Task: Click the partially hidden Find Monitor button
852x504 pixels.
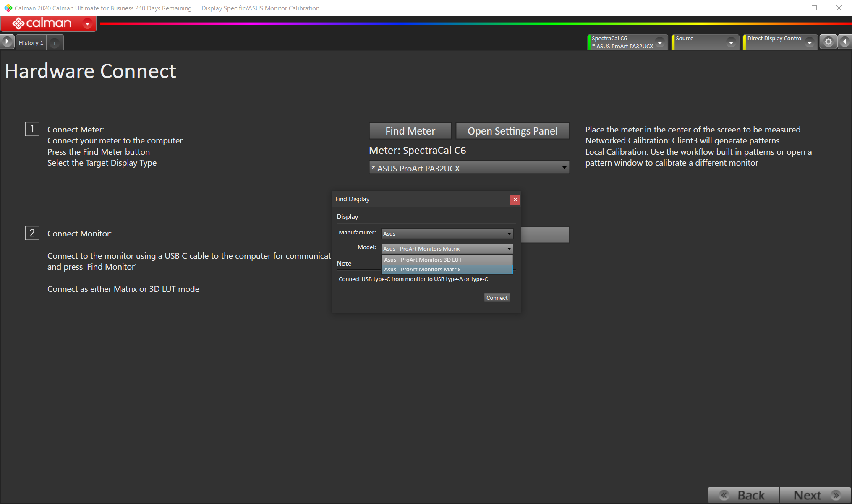Action: point(545,235)
